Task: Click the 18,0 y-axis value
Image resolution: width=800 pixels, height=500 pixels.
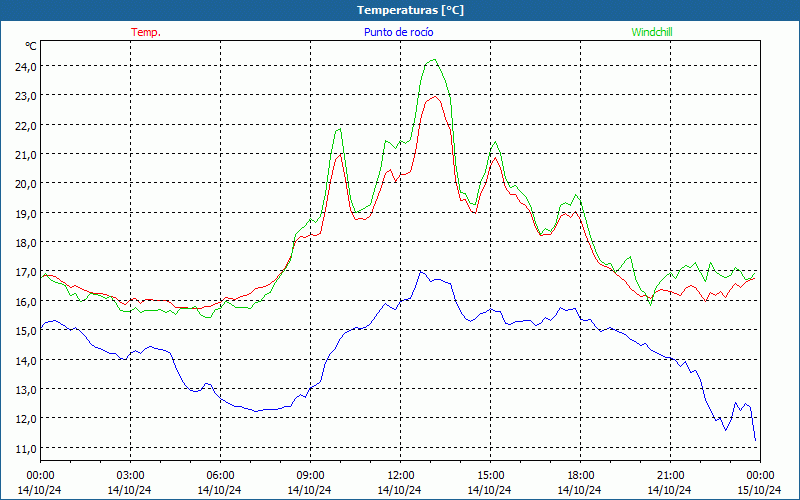Action: coord(24,242)
